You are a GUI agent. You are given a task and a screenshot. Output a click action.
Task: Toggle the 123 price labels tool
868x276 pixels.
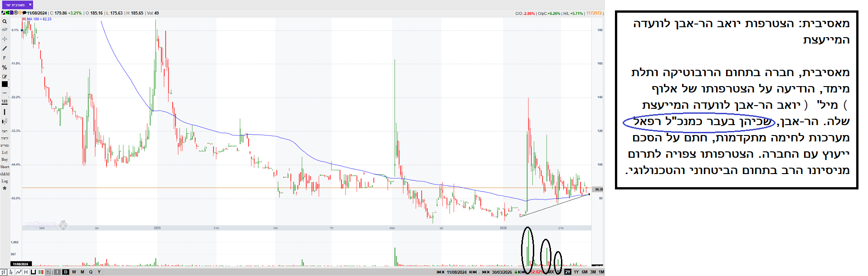click(5, 102)
